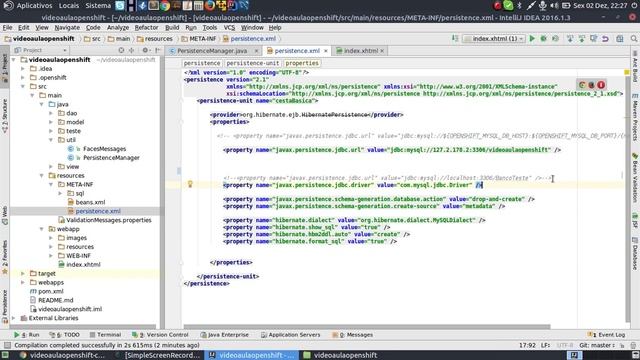
Task: Run with coverage icon in toolbar
Action: point(555,39)
